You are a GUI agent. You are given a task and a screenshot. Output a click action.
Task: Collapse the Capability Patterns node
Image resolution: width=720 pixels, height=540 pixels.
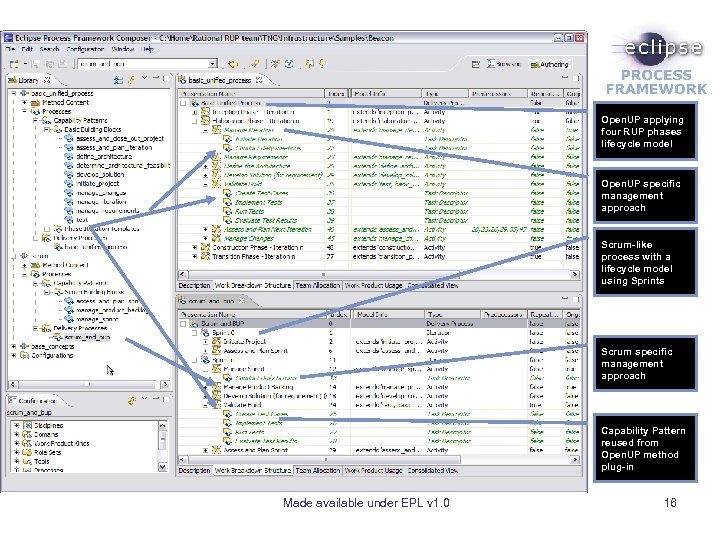pos(35,120)
